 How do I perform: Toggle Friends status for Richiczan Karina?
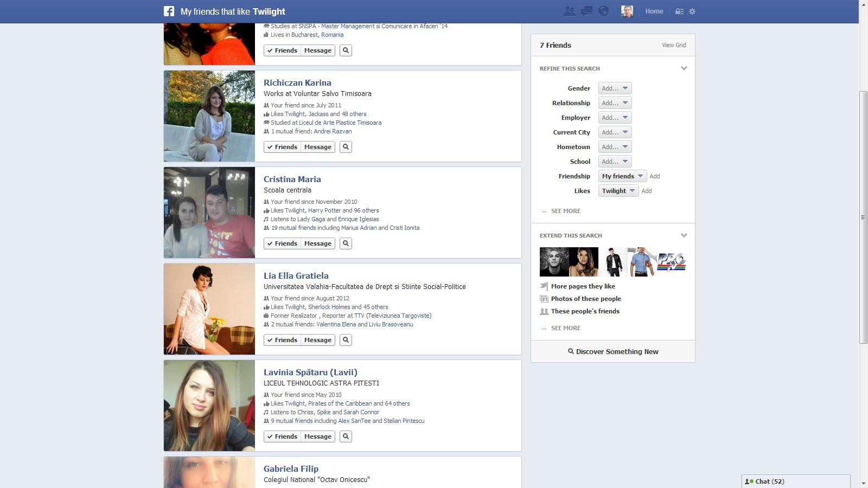tap(282, 146)
